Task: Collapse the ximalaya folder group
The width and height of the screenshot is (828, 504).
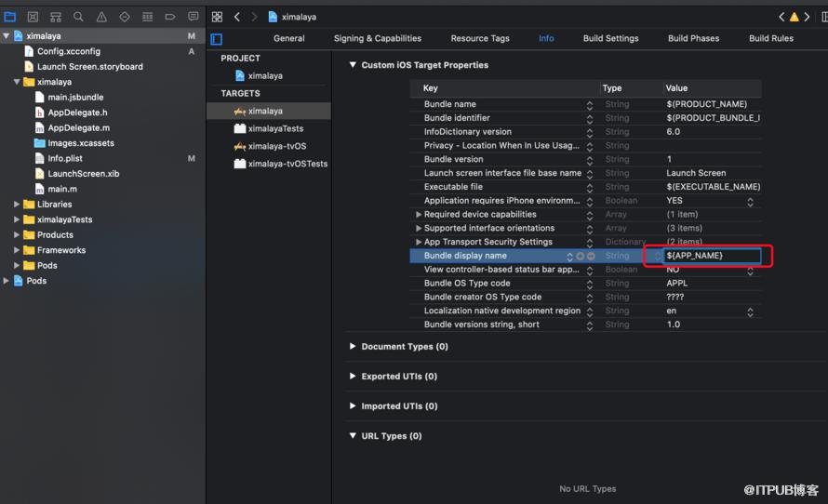Action: (17, 82)
